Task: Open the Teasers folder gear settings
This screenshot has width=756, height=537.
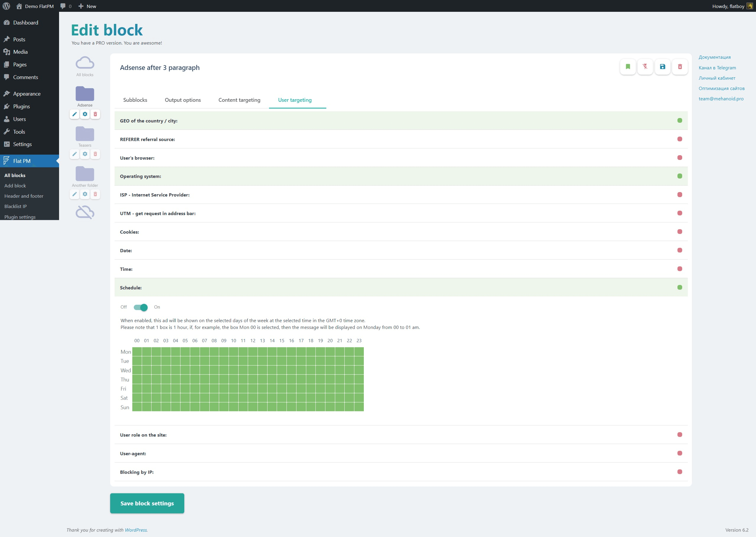Action: [85, 154]
